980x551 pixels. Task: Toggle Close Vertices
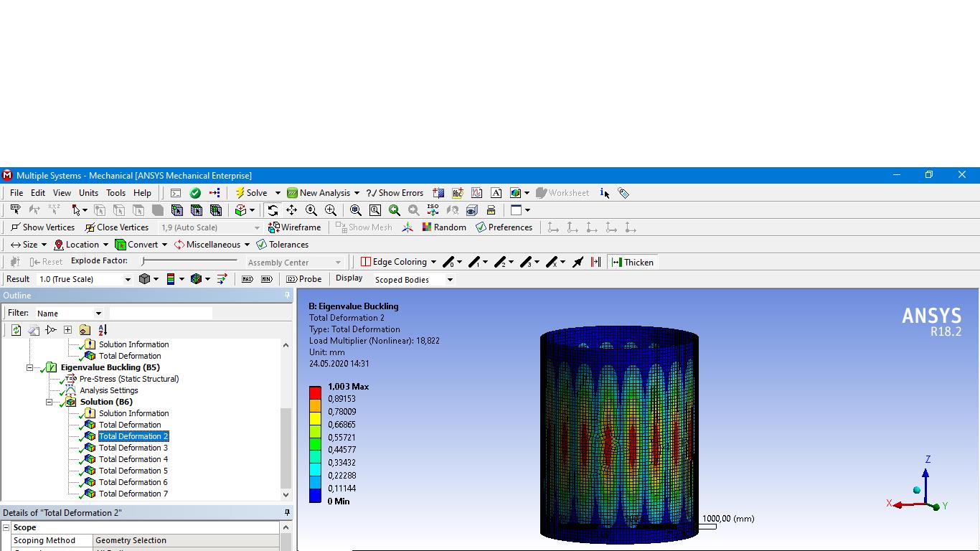click(117, 227)
